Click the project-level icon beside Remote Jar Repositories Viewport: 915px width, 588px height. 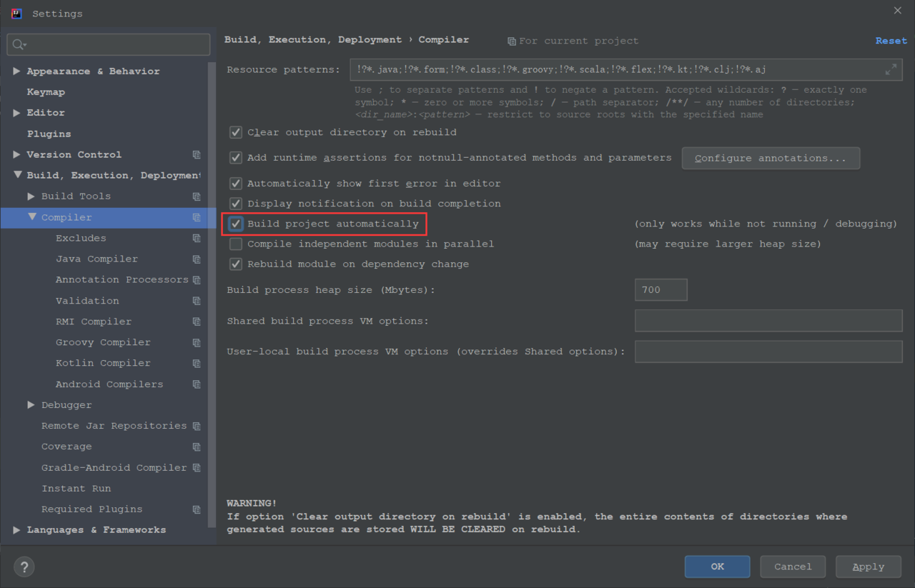click(x=197, y=426)
